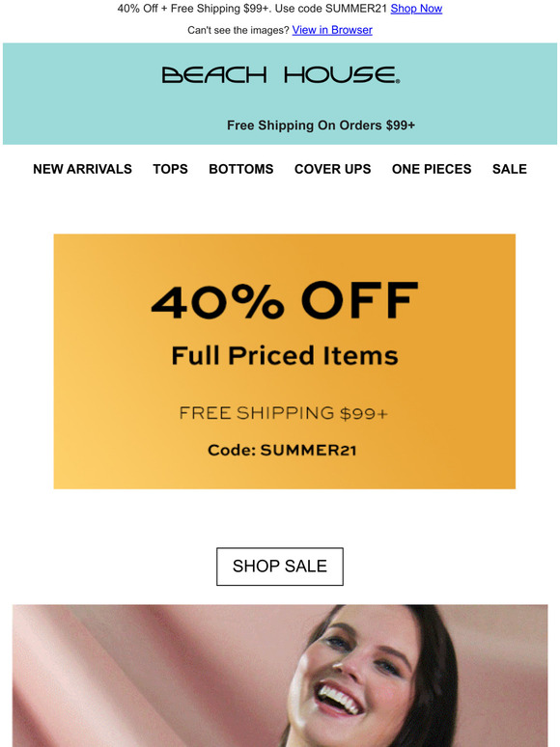Click the pink draped fabric in photo

pos(119,677)
